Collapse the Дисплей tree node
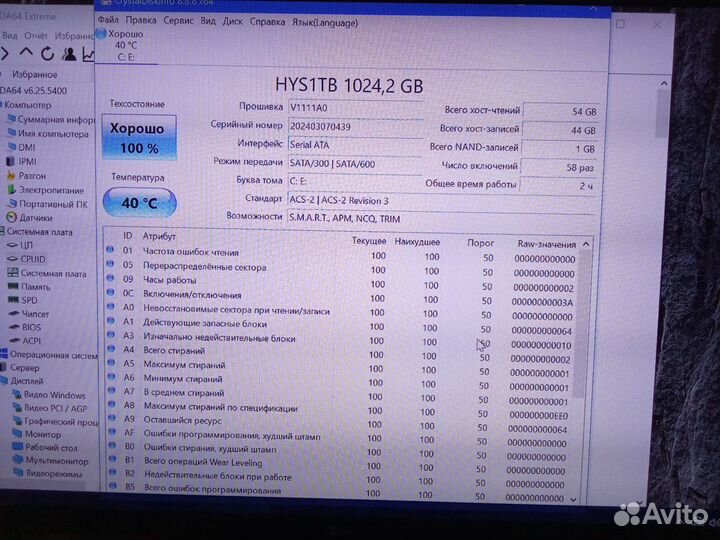Screen dimensions: 720x540 pyautogui.click(x=3, y=381)
